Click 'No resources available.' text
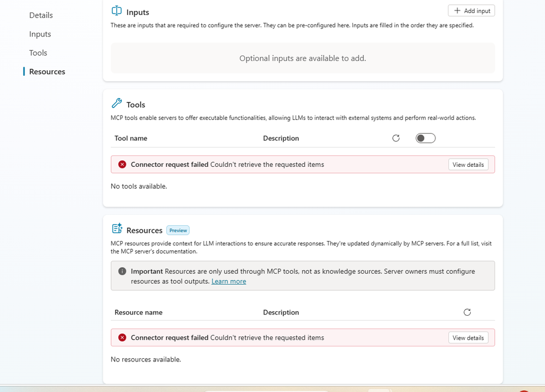This screenshot has width=545, height=392. click(x=146, y=359)
